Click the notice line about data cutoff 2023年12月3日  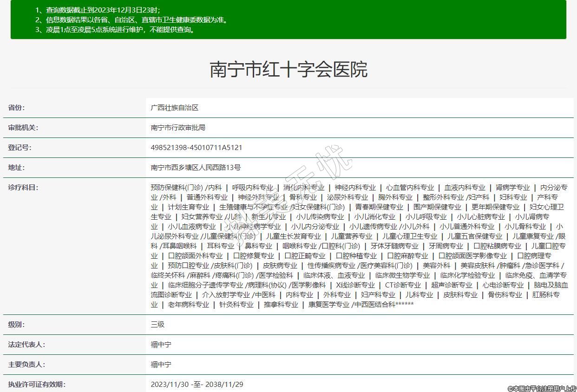click(x=98, y=10)
